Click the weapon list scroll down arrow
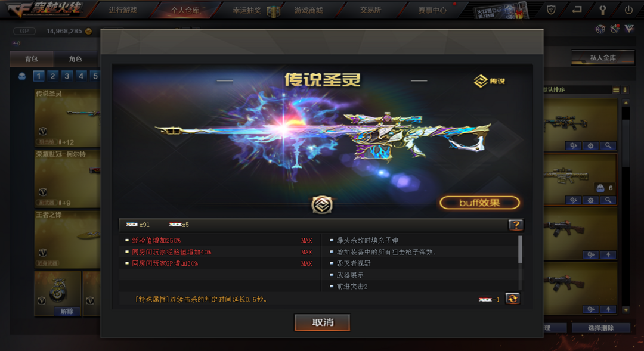 (x=626, y=310)
